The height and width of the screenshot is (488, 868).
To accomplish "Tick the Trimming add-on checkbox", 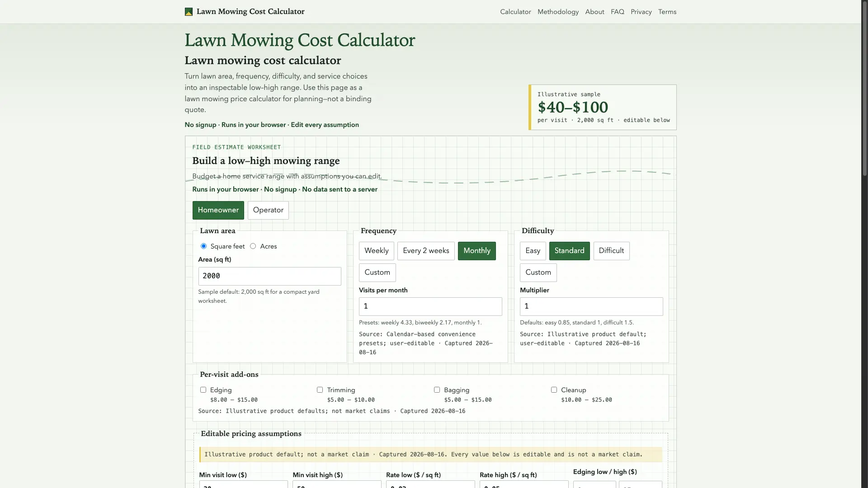I will pyautogui.click(x=320, y=390).
